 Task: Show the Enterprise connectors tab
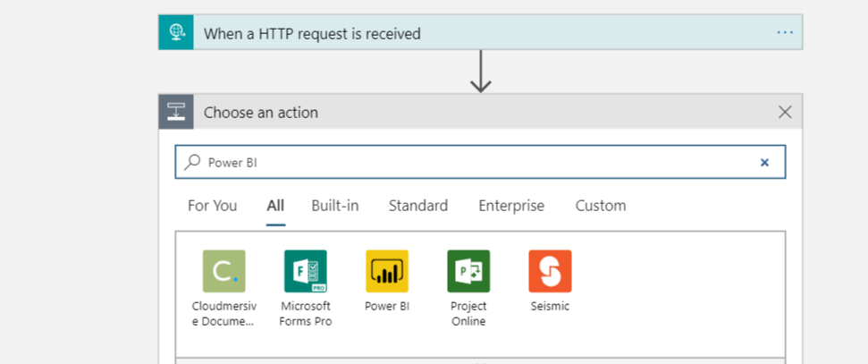click(511, 206)
